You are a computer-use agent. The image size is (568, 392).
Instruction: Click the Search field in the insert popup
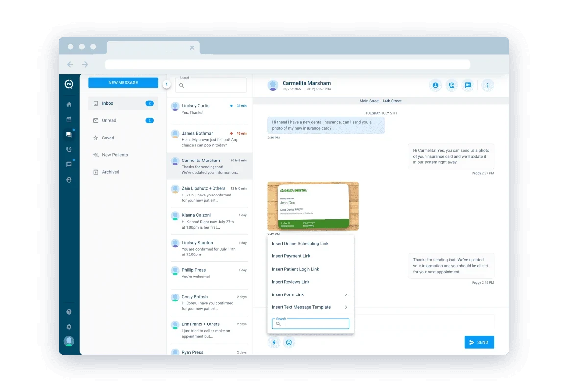coord(310,324)
